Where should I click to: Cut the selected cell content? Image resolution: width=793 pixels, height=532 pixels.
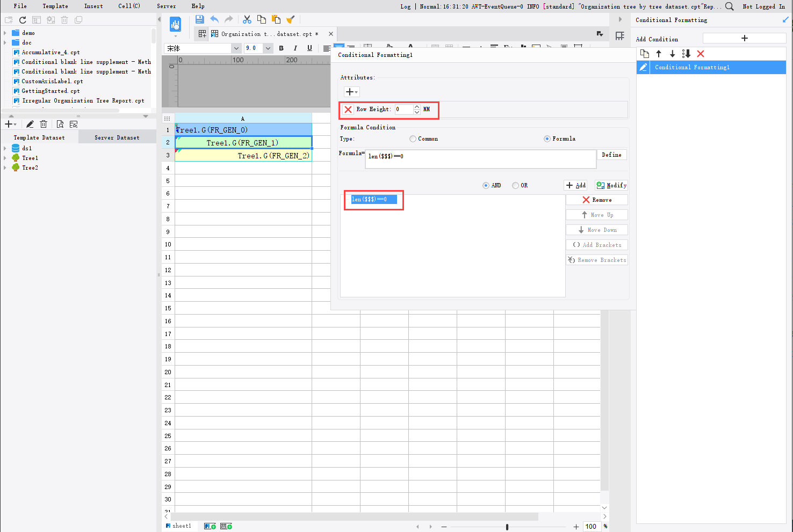point(247,19)
